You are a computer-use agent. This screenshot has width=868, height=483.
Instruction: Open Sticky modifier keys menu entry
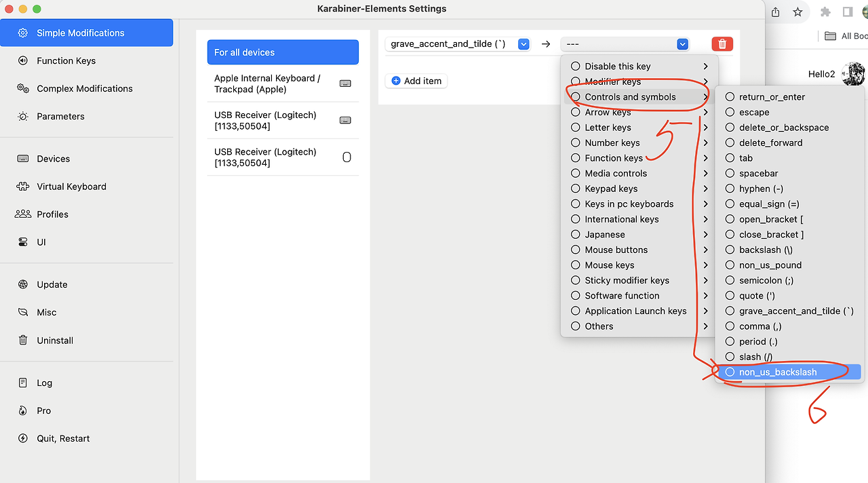coord(638,280)
